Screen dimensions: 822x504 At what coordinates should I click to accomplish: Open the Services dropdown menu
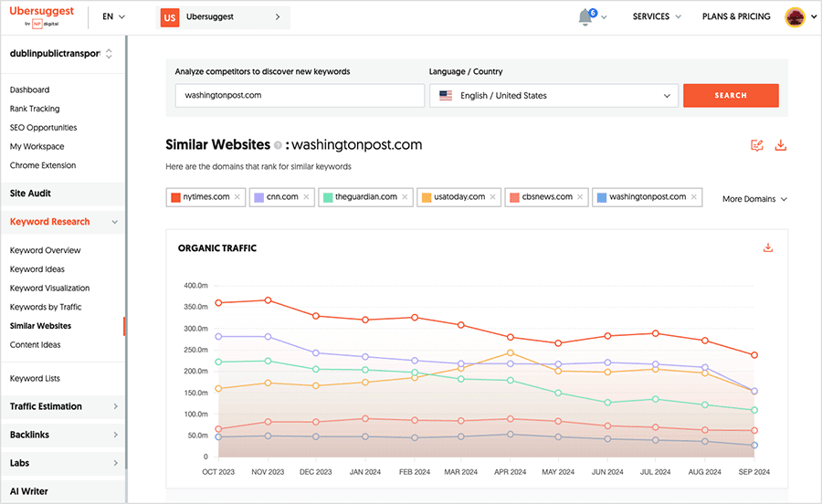pos(657,16)
